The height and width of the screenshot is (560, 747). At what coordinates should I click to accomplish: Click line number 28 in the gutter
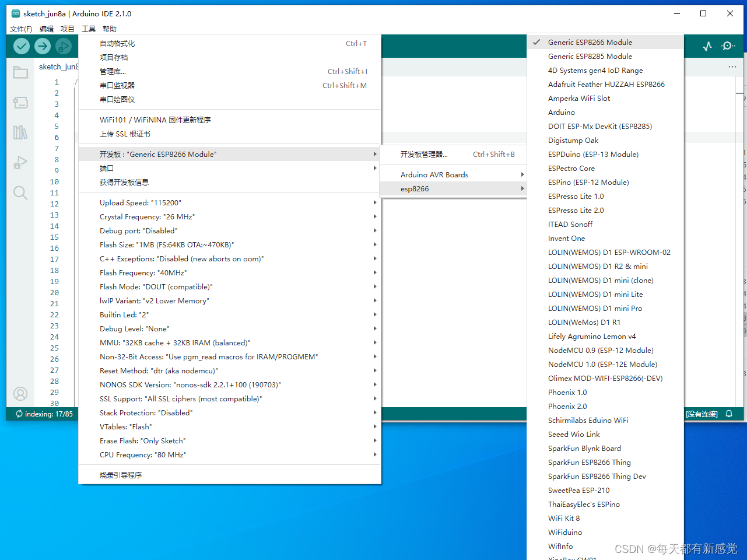[54, 381]
